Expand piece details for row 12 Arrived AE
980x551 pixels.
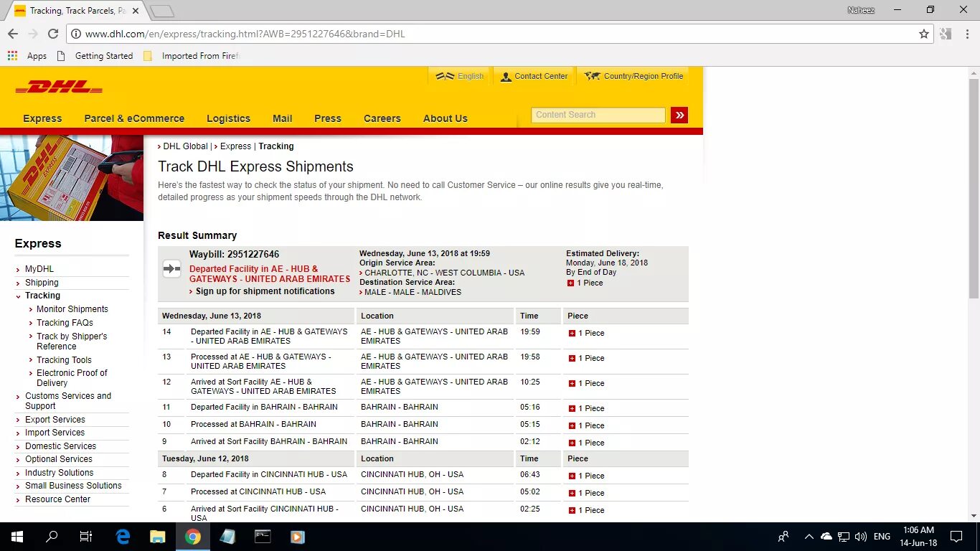pos(572,383)
